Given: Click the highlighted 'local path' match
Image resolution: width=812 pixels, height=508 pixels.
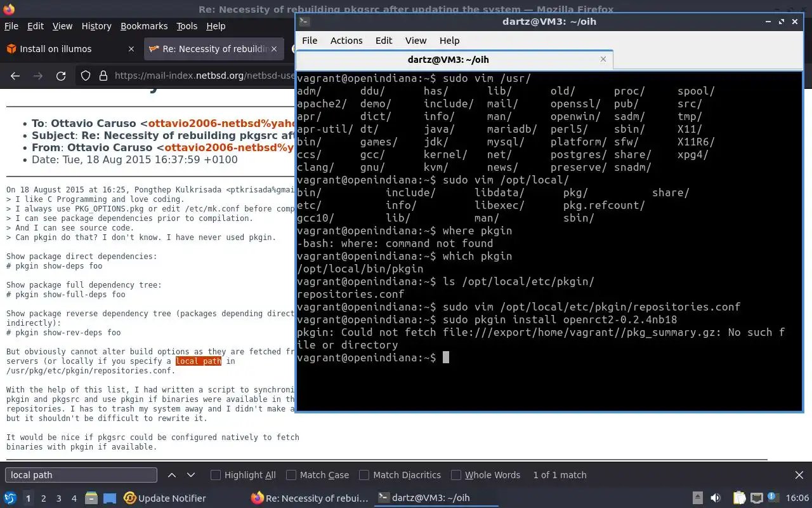Looking at the screenshot, I should [199, 361].
